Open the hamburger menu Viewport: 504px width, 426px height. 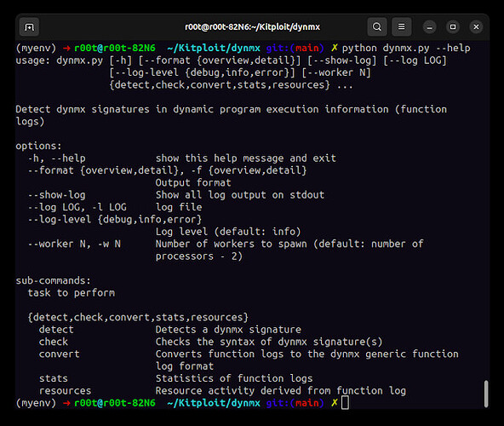[402, 26]
